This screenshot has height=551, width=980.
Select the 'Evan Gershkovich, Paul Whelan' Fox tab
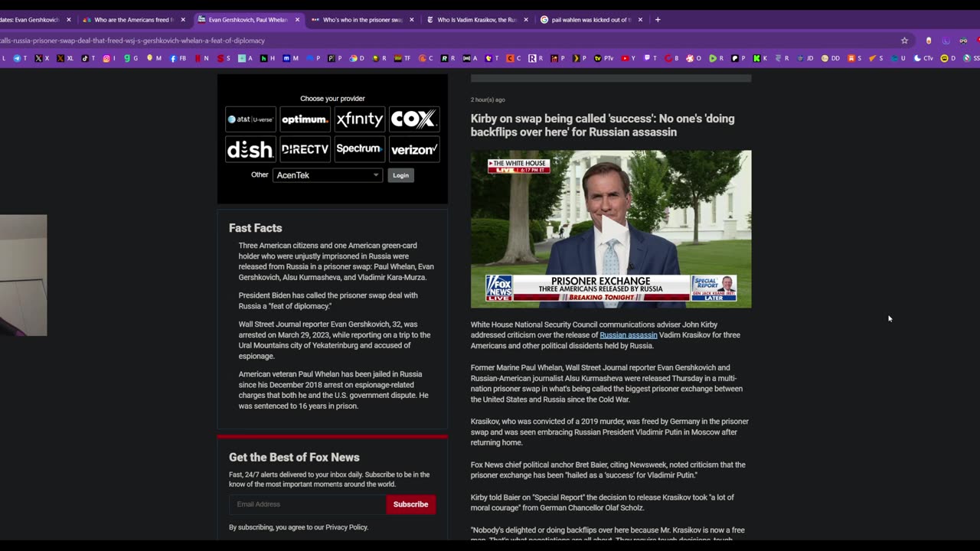[248, 20]
